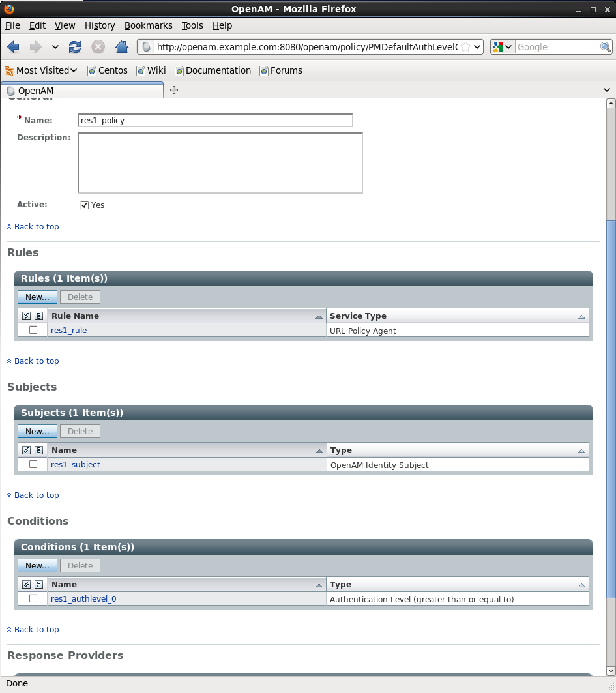The height and width of the screenshot is (693, 616).
Task: Toggle the Active Yes checkbox
Action: coord(85,205)
